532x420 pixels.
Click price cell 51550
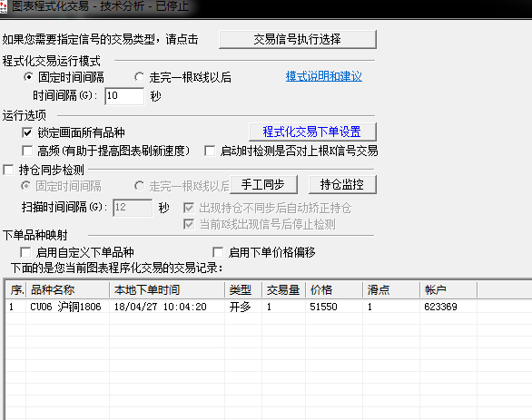(323, 307)
